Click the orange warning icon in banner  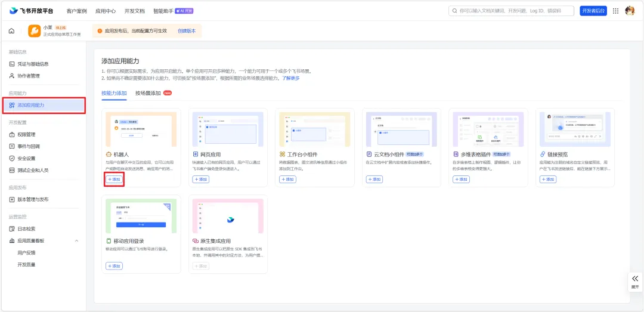(100, 31)
